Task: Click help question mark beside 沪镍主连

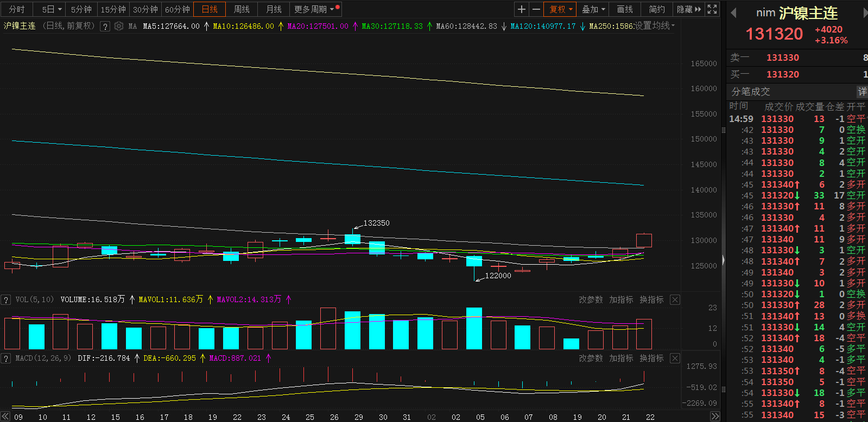Action: click(105, 26)
